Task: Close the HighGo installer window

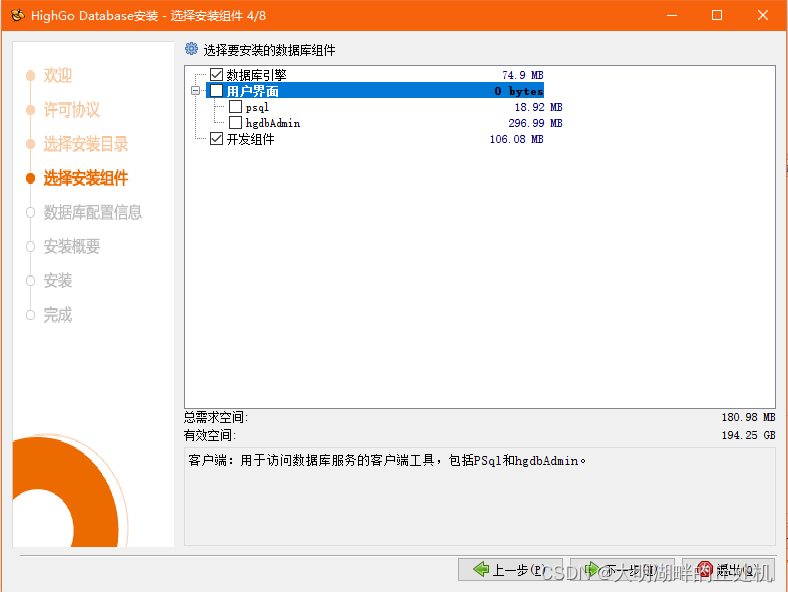Action: [x=763, y=16]
